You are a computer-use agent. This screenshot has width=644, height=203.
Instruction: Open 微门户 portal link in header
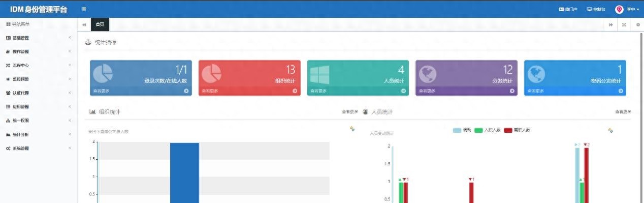pyautogui.click(x=568, y=9)
